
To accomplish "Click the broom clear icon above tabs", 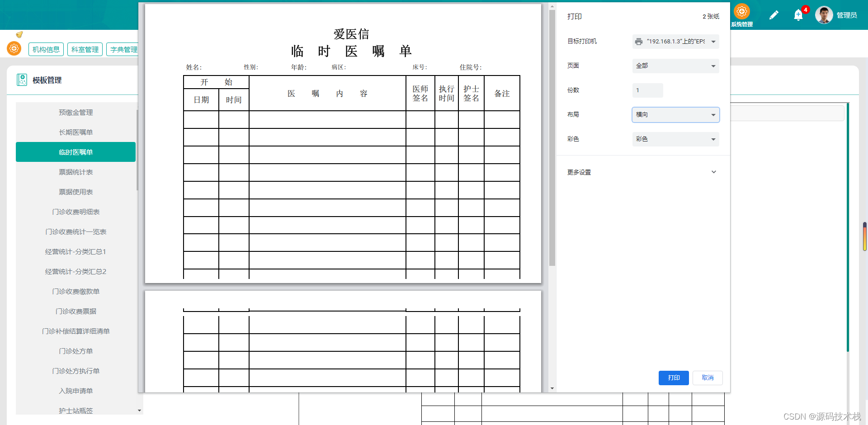I will pyautogui.click(x=19, y=34).
